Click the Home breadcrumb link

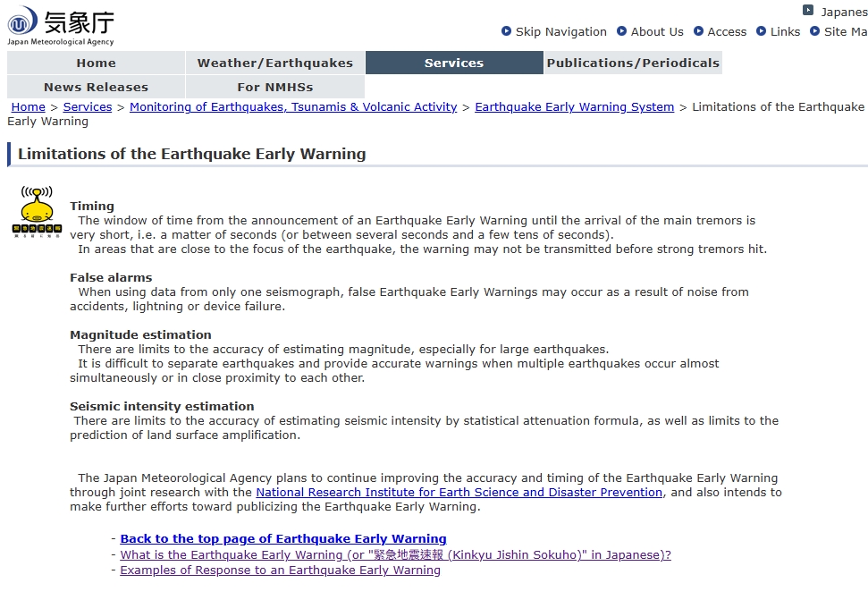pyautogui.click(x=28, y=107)
